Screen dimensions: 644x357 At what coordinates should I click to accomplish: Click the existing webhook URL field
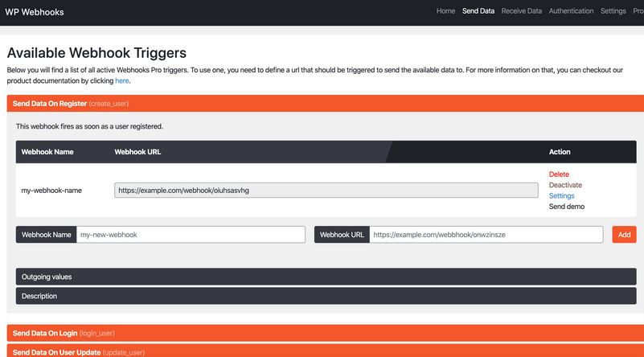(326, 191)
